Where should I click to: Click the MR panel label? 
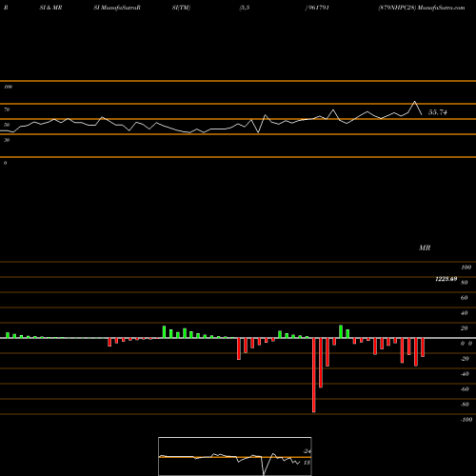(x=425, y=248)
